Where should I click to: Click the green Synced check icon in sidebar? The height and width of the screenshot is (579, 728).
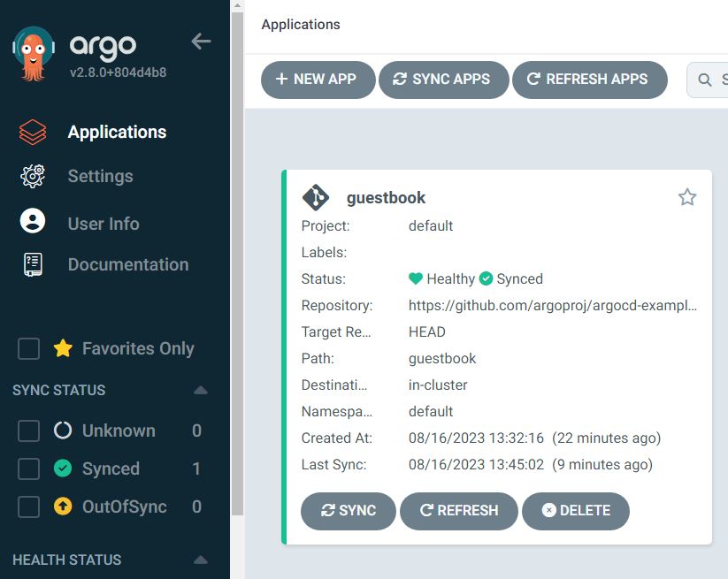[63, 469]
